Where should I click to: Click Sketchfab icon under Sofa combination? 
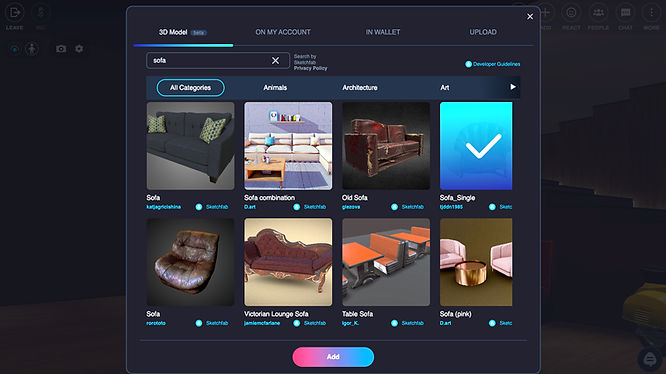296,207
